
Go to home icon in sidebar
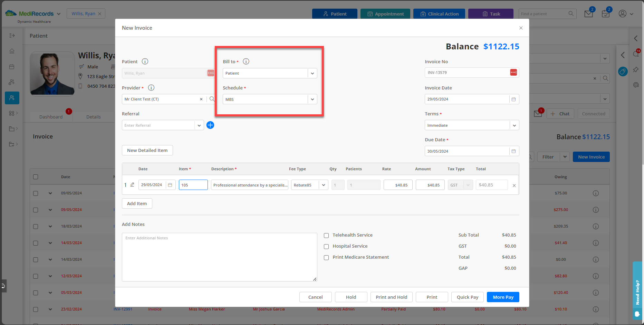click(12, 51)
